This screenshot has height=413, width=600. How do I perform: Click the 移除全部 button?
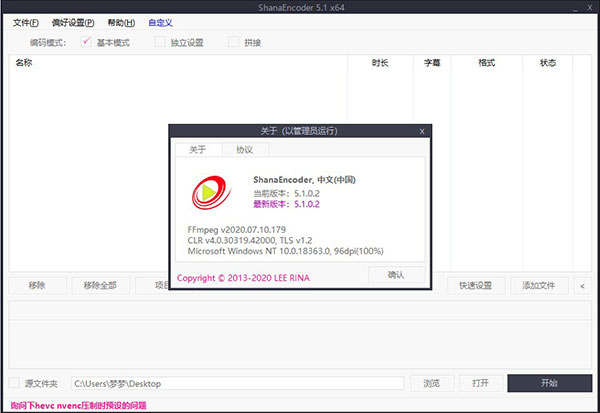tap(101, 286)
